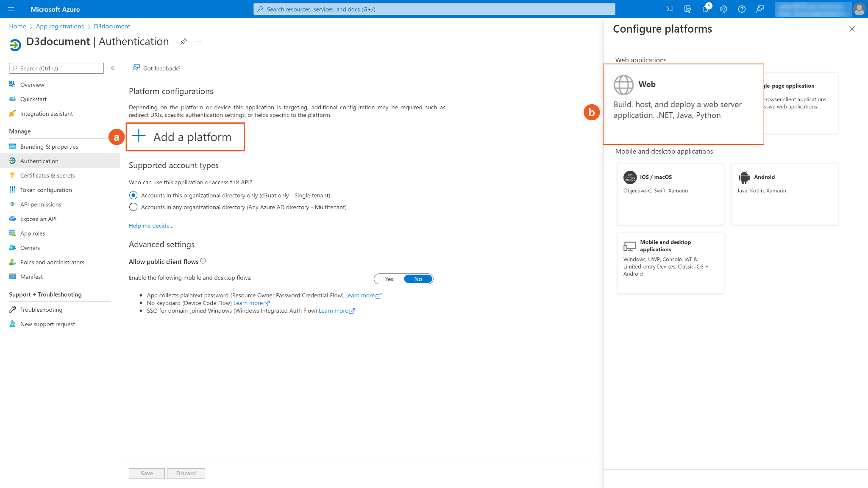Pin the Authentication blade
Viewport: 868px width, 488px height.
[183, 42]
